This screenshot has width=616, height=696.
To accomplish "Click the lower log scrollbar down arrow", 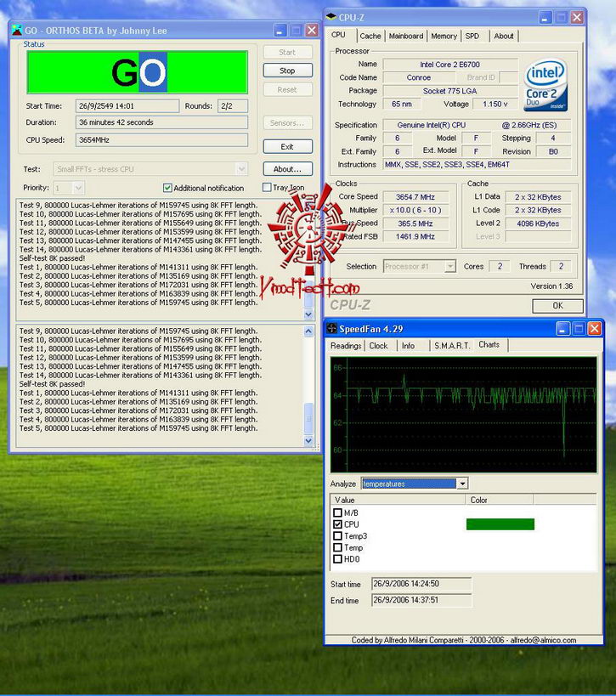I will [x=308, y=440].
